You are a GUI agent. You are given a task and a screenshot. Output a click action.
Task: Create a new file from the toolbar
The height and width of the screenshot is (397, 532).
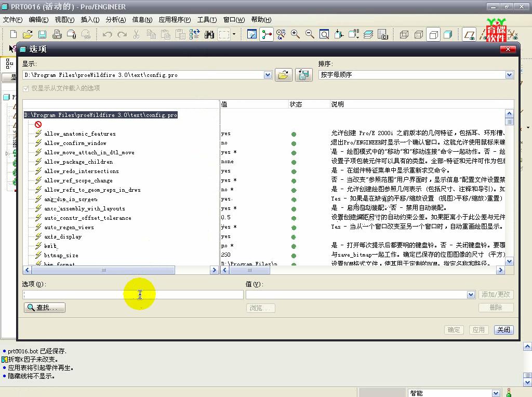tap(14, 34)
